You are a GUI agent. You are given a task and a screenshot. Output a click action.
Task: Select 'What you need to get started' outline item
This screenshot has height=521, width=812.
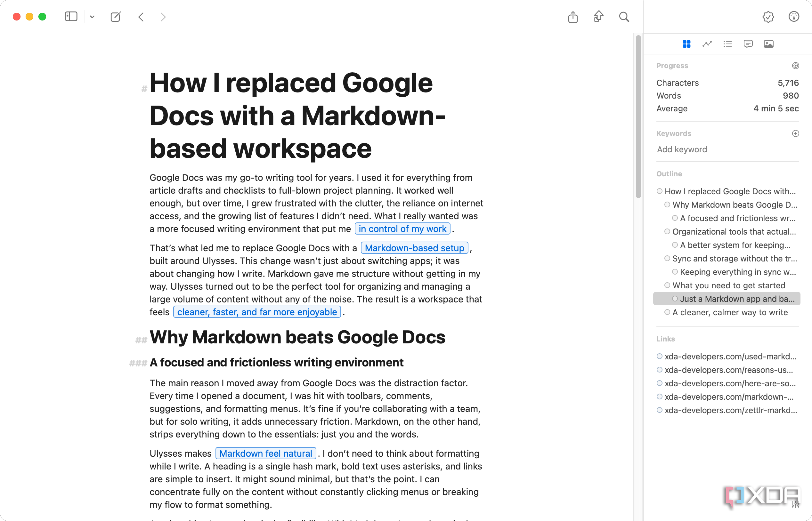pyautogui.click(x=724, y=285)
